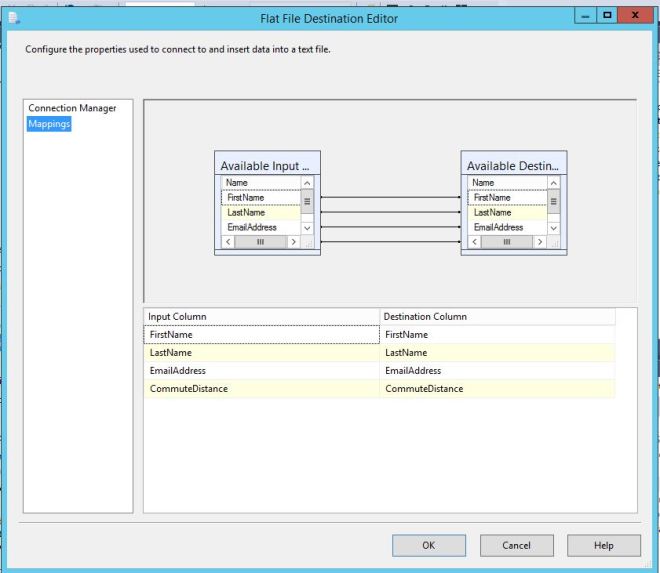Select the Mappings page
The image size is (660, 573).
[50, 124]
